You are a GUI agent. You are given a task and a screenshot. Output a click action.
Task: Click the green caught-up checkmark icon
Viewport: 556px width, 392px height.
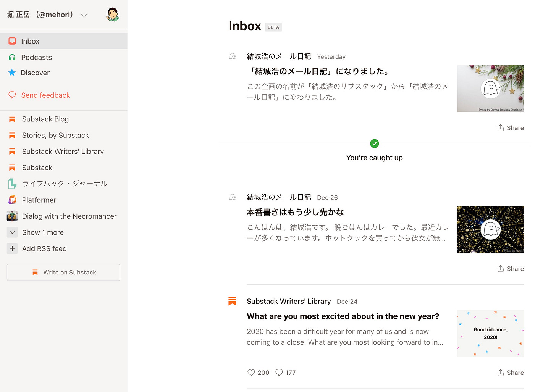pos(375,144)
